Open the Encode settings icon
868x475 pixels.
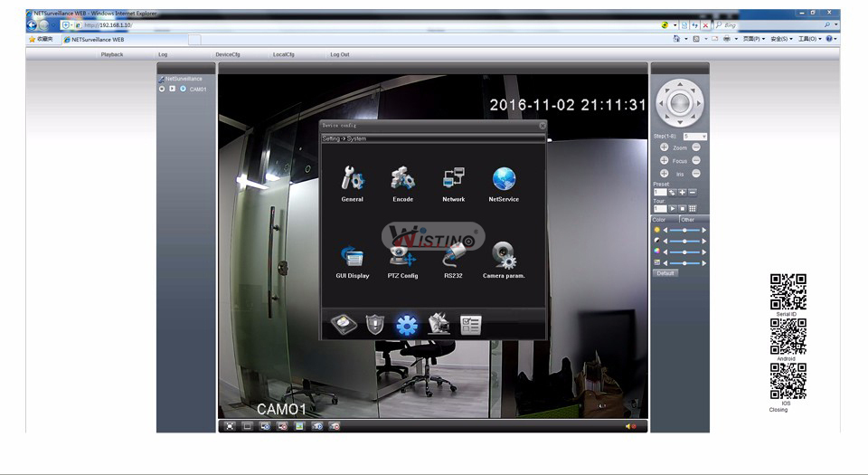coord(402,179)
